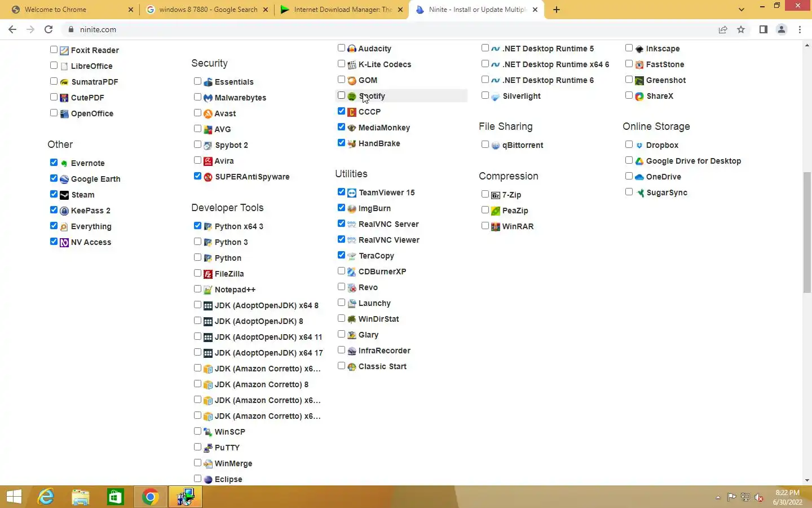
Task: Open Internet Explorer from the taskbar
Action: coord(46,497)
